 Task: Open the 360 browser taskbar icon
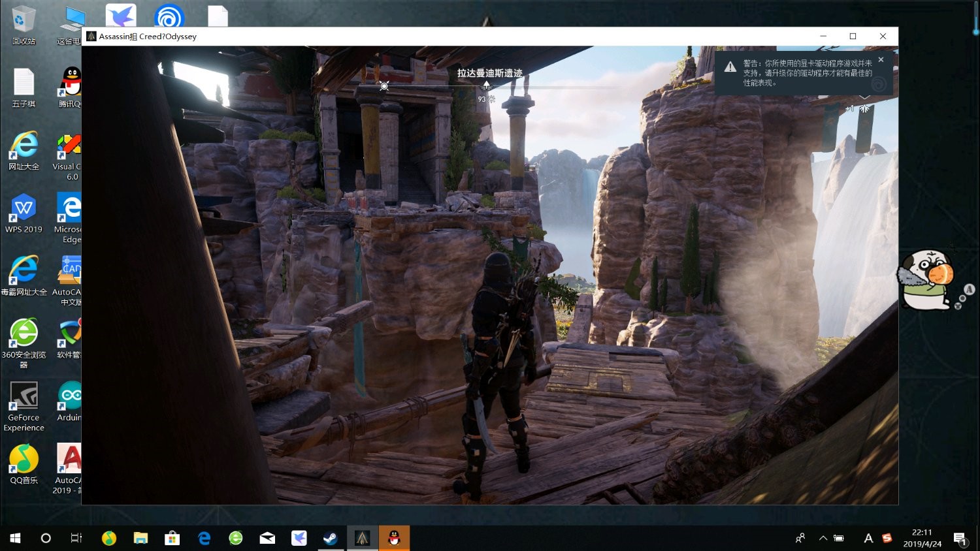click(x=236, y=538)
